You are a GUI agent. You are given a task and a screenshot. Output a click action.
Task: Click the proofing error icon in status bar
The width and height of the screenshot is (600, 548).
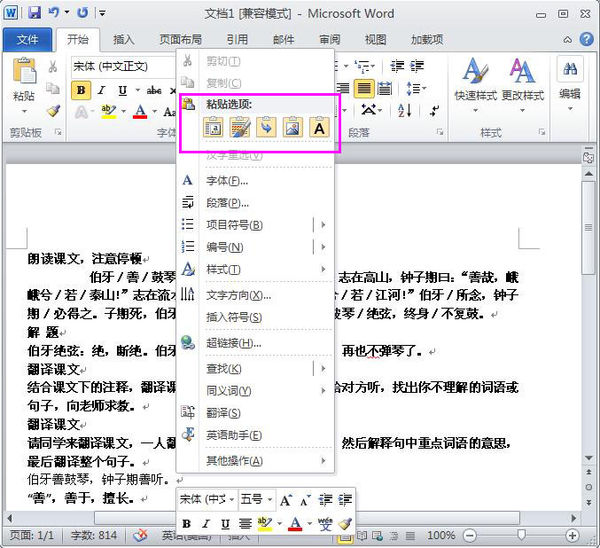[x=140, y=535]
